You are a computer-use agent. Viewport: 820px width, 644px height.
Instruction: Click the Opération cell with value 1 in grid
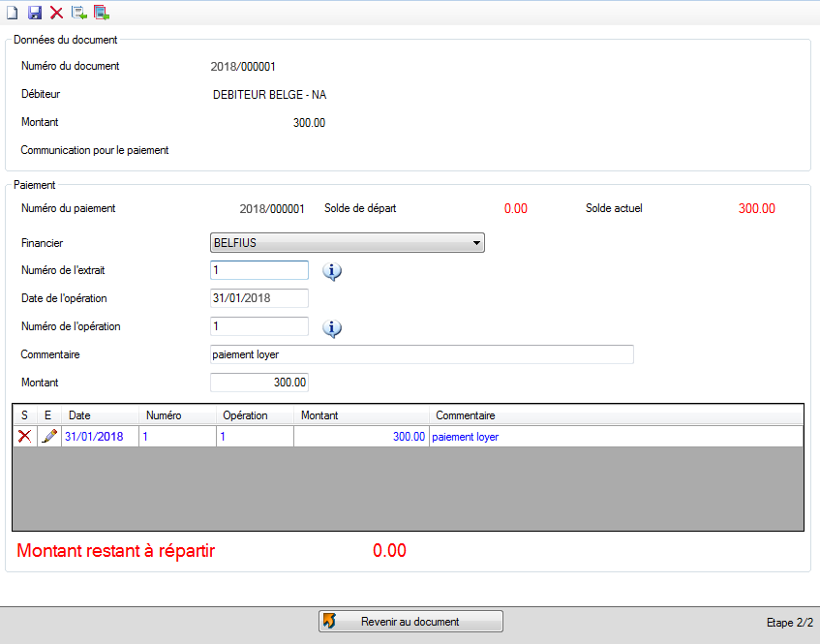coord(256,437)
